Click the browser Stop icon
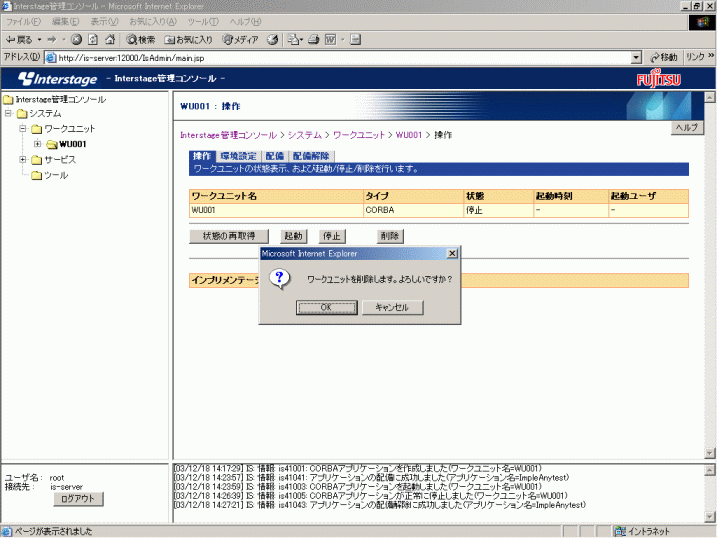The image size is (717, 538). pyautogui.click(x=76, y=40)
